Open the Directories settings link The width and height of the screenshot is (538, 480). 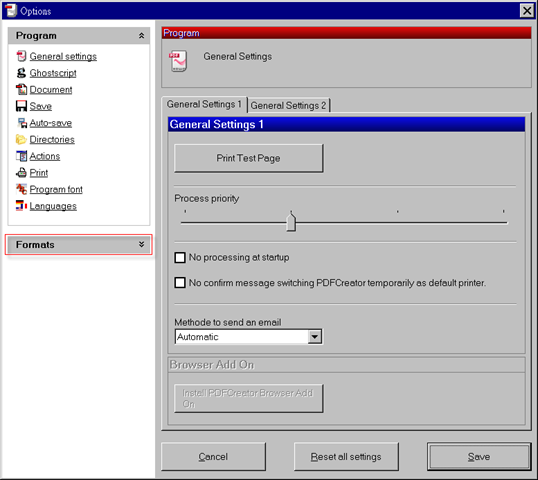pos(52,139)
